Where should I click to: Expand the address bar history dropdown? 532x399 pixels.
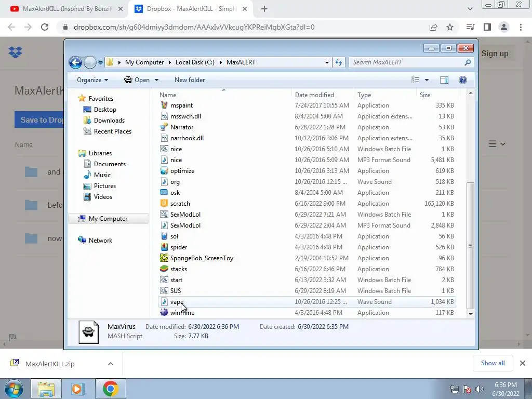327,62
